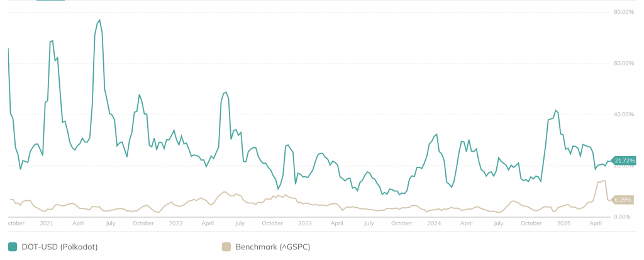Click the highest DOT-USD peak in mid-2021
The width and height of the screenshot is (644, 260).
click(x=99, y=20)
